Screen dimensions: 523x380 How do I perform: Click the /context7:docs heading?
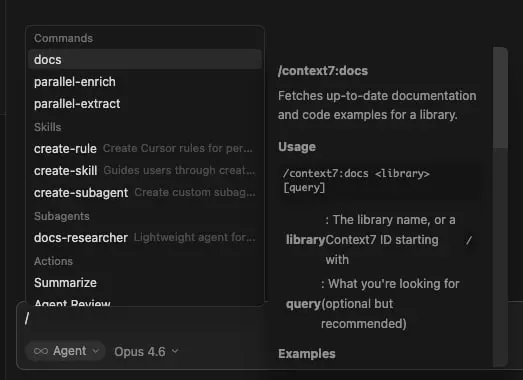323,71
